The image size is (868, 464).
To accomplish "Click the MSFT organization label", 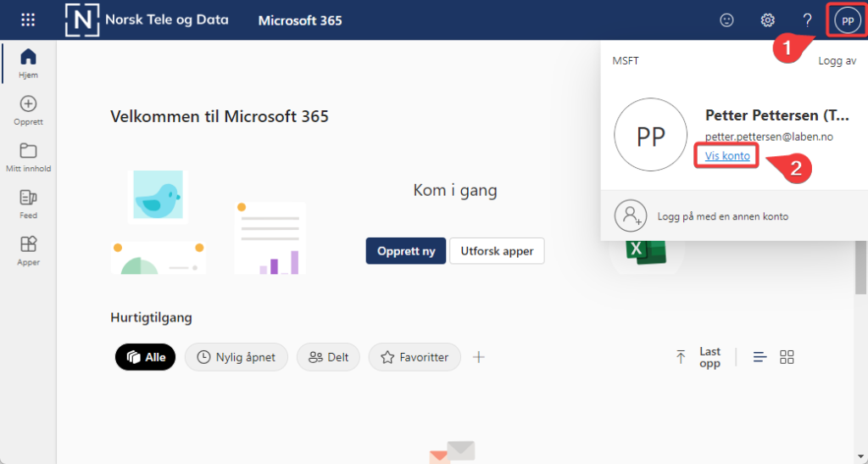I will (626, 61).
